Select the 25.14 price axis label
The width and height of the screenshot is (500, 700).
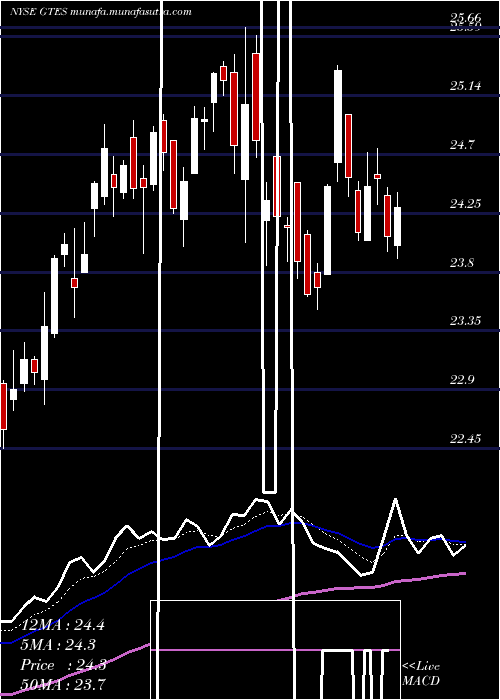click(466, 85)
